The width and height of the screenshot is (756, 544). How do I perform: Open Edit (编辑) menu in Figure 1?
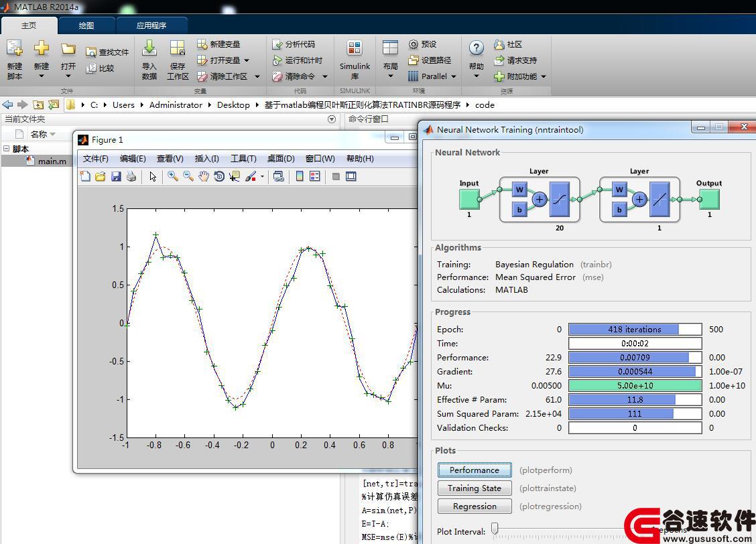pos(133,159)
